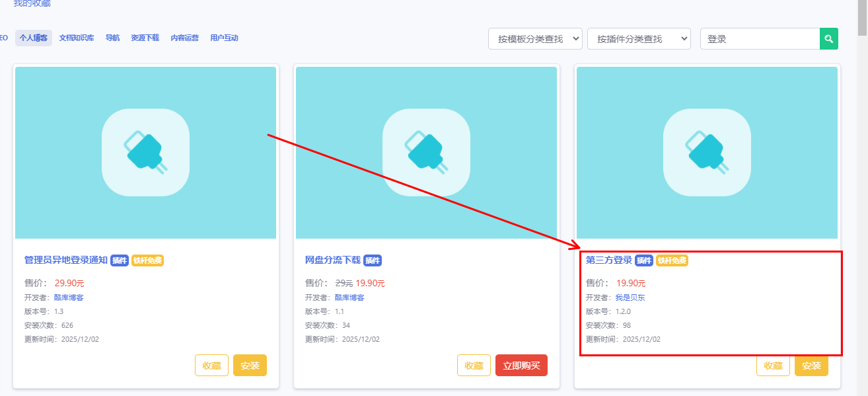This screenshot has width=868, height=396.
Task: Click 铁杆免费 badge next to 第三方登录
Action: tap(672, 260)
